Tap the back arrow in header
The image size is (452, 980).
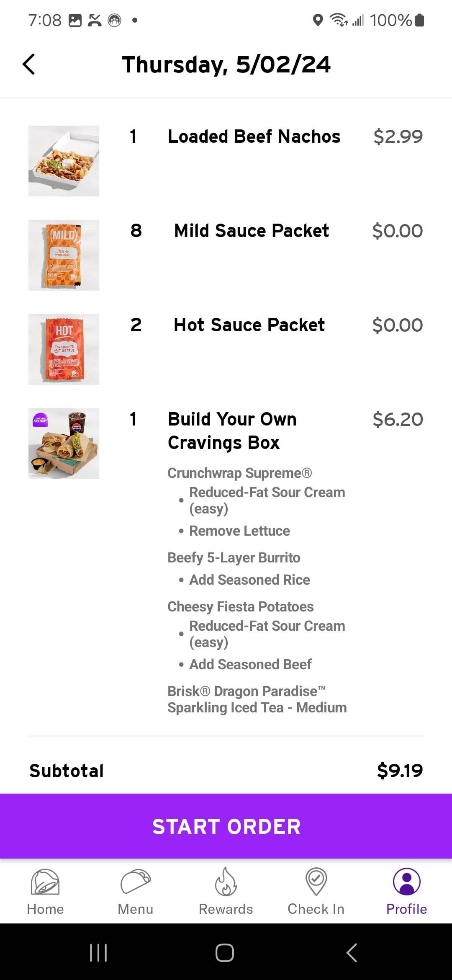pos(29,64)
